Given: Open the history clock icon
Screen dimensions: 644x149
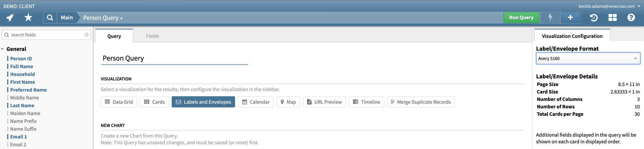Looking at the screenshot, I should 594,18.
